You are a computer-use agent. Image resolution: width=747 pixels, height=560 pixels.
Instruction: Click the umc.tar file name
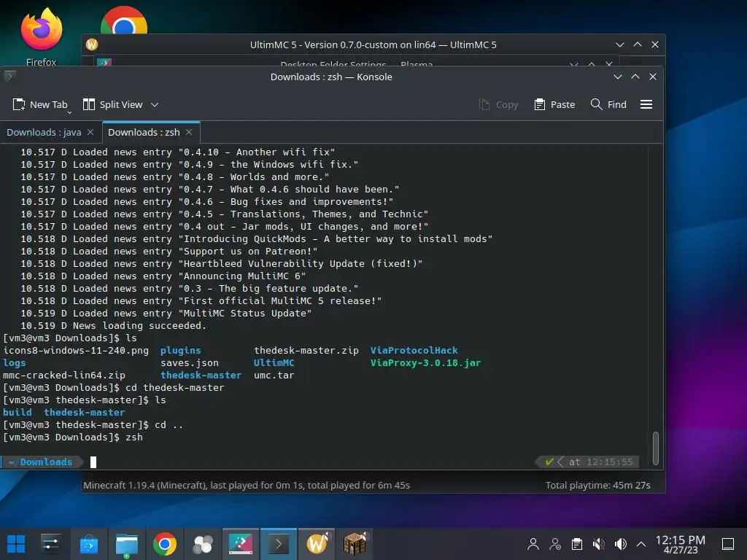pos(274,376)
